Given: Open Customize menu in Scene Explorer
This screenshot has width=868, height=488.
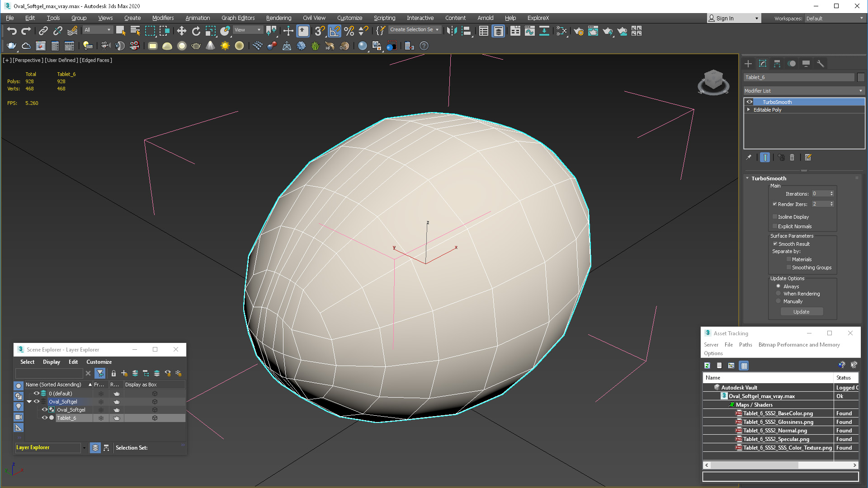Looking at the screenshot, I should coord(99,362).
